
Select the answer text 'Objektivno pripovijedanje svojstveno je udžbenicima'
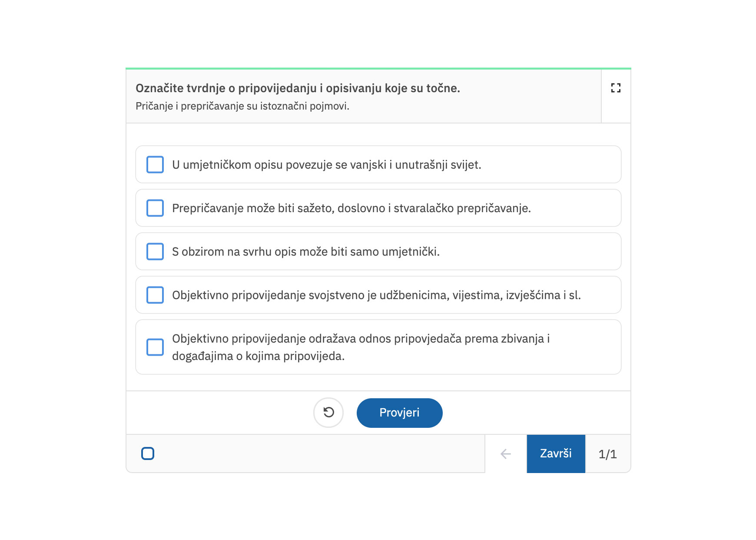[x=376, y=295]
